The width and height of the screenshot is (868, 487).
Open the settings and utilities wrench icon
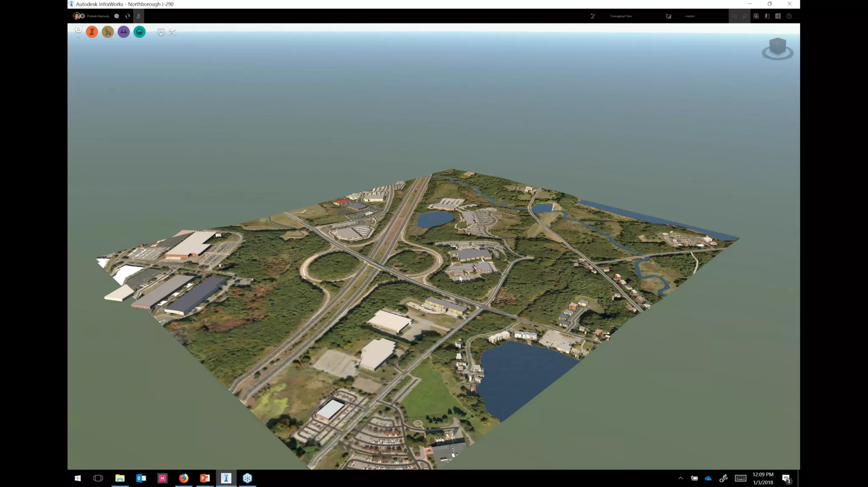[172, 32]
